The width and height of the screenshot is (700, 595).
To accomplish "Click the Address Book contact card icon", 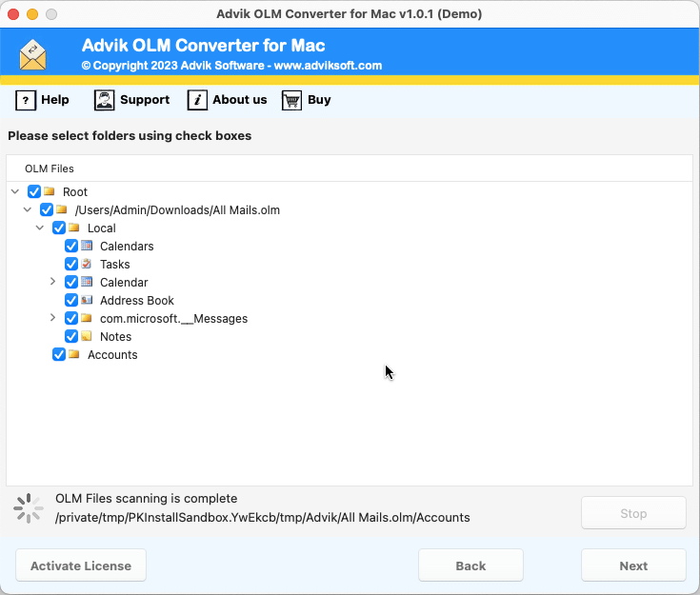I will (x=87, y=301).
